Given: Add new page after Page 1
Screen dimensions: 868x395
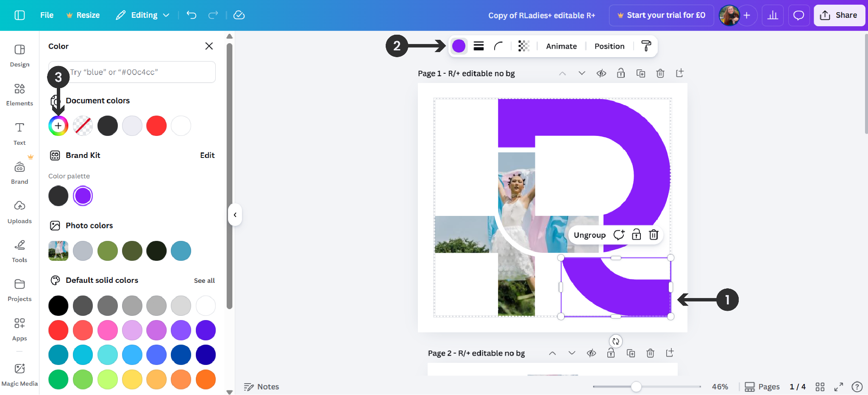Looking at the screenshot, I should (x=680, y=73).
